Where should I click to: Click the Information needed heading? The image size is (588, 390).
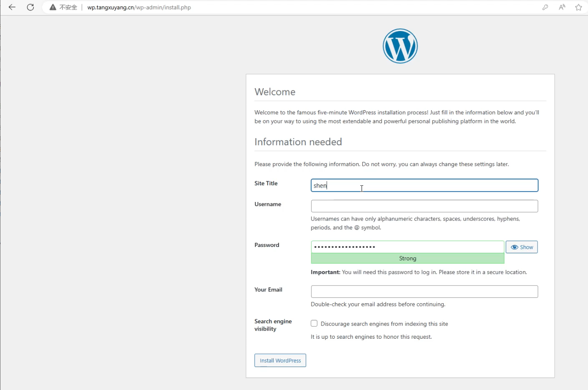tap(298, 142)
